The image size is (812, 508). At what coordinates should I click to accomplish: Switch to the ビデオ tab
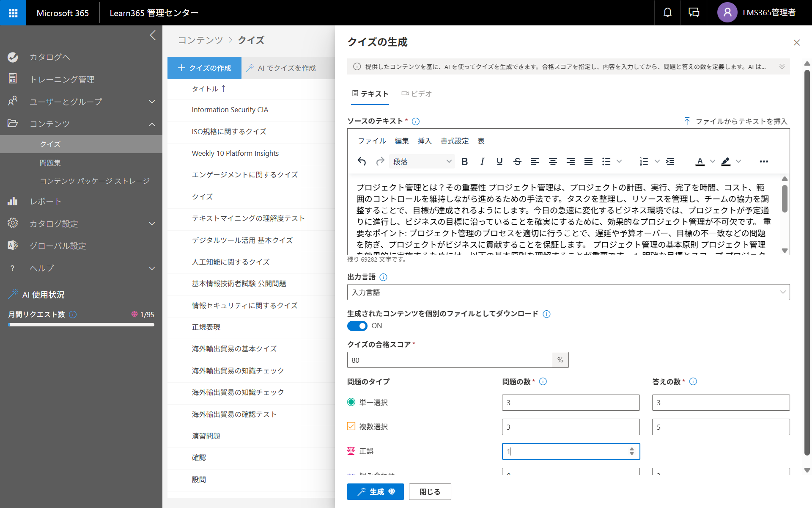pos(417,94)
